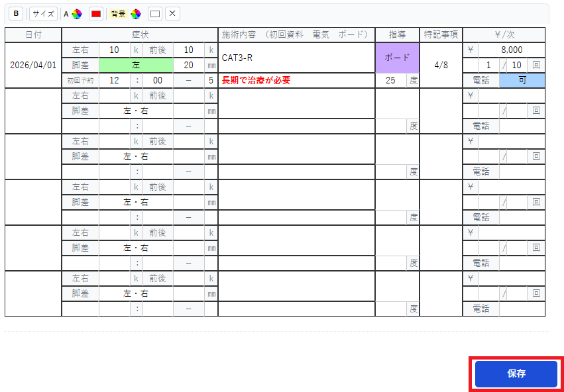
Task: Open the text color wheel beside A
Action: [x=77, y=14]
